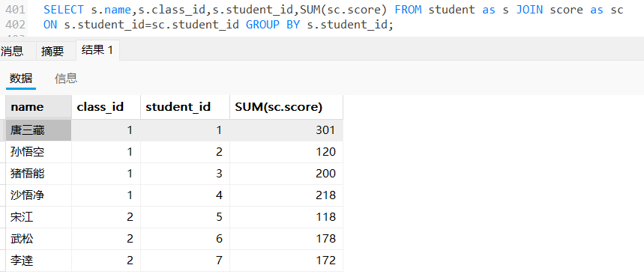
Task: Click student_id cell in 武松 row
Action: pos(185,239)
